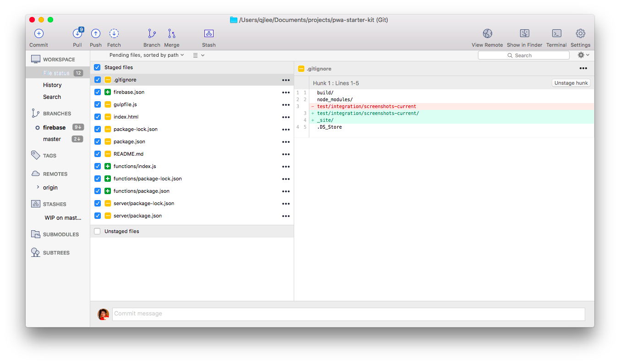
Task: Check the Unstaged files checkbox
Action: point(97,231)
